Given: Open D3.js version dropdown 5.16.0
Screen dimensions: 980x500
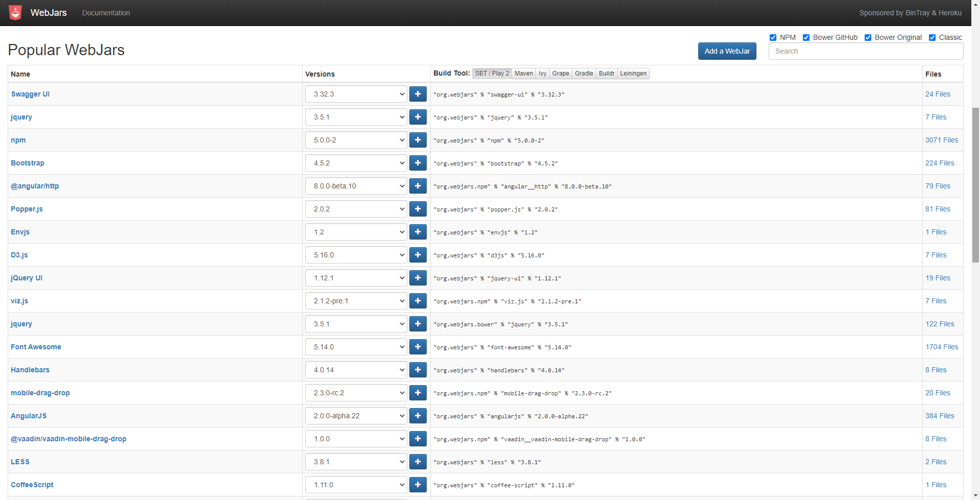Looking at the screenshot, I should [x=356, y=255].
